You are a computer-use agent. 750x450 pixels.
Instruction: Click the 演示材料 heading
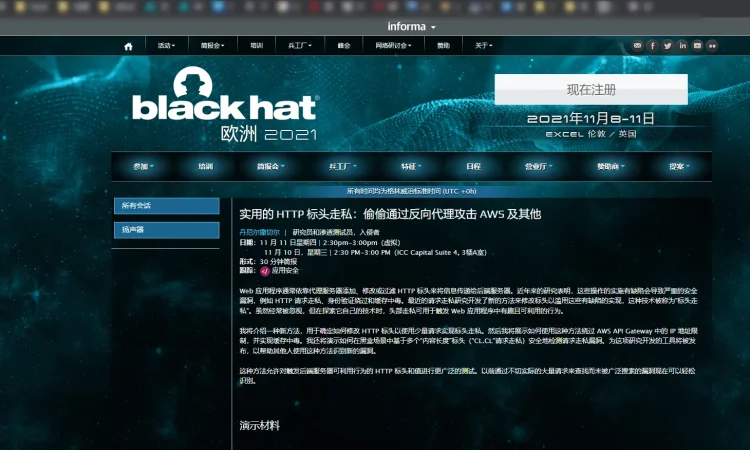click(259, 426)
